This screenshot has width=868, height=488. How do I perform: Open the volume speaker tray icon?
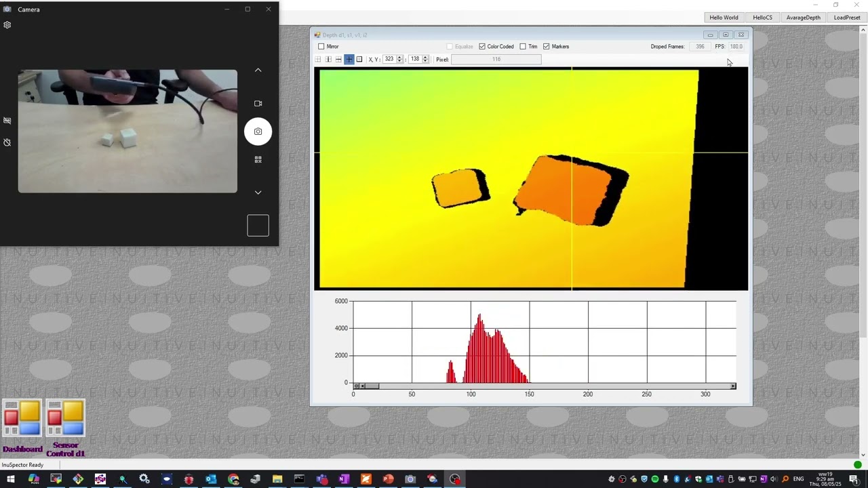[774, 479]
